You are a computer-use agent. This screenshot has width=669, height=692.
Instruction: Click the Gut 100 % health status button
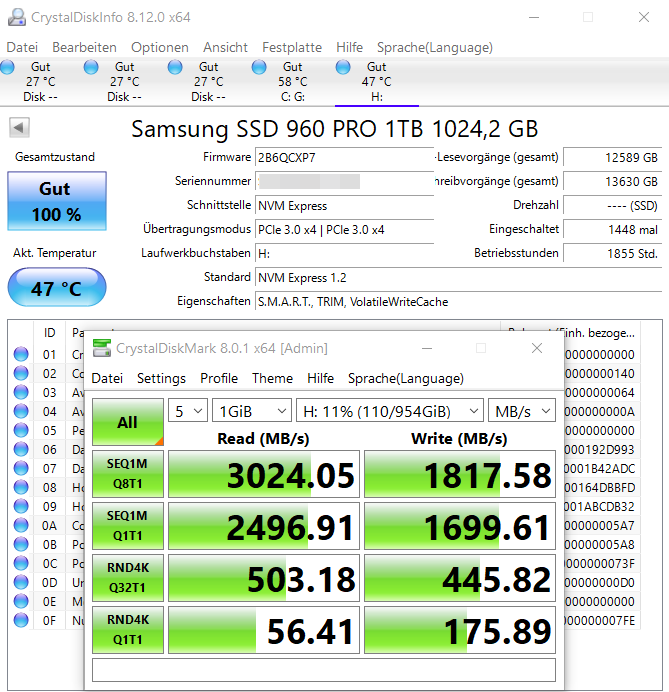[57, 201]
